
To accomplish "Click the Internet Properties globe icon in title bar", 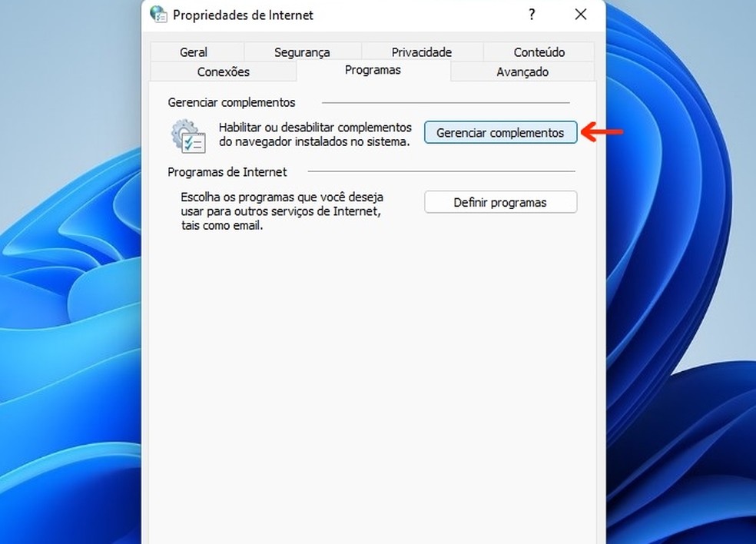I will click(158, 15).
